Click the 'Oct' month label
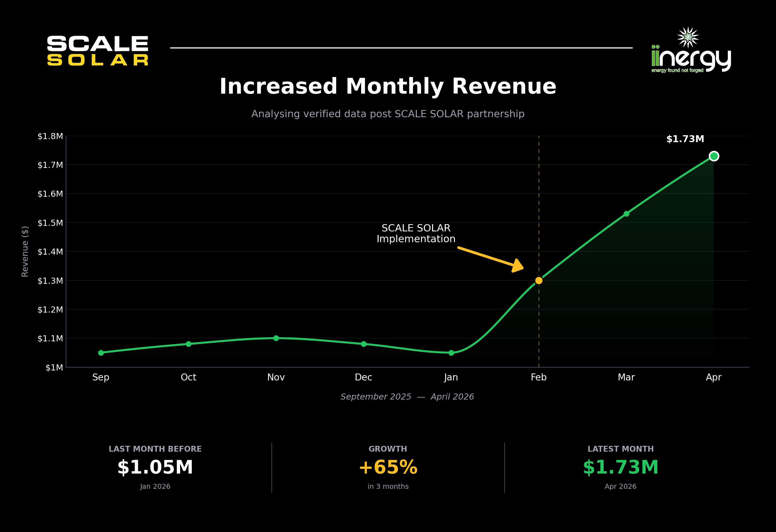This screenshot has width=776, height=532. pyautogui.click(x=188, y=377)
